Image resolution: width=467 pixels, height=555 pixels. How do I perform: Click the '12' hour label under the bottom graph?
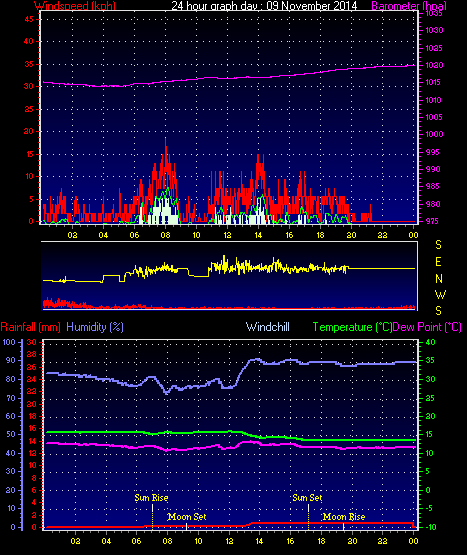tap(229, 541)
